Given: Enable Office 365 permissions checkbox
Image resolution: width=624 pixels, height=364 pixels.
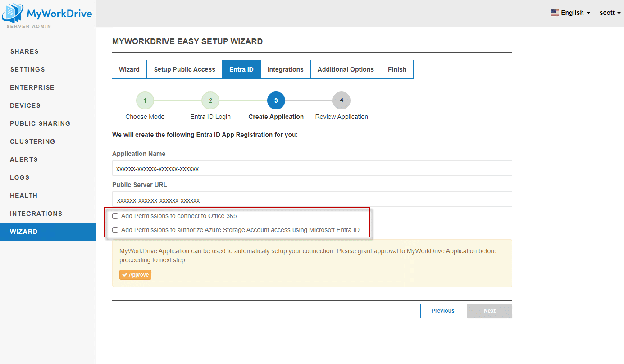Looking at the screenshot, I should point(115,216).
